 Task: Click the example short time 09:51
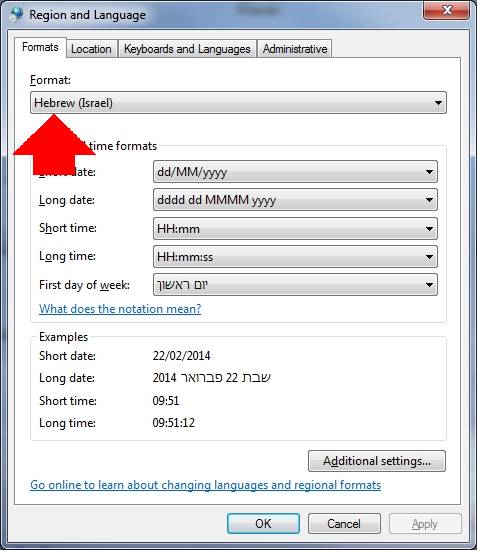pos(166,401)
